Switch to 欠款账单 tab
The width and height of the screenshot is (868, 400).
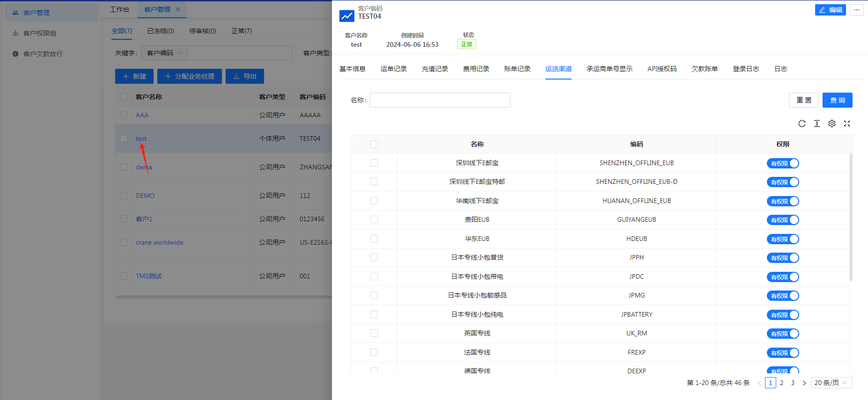coord(705,69)
